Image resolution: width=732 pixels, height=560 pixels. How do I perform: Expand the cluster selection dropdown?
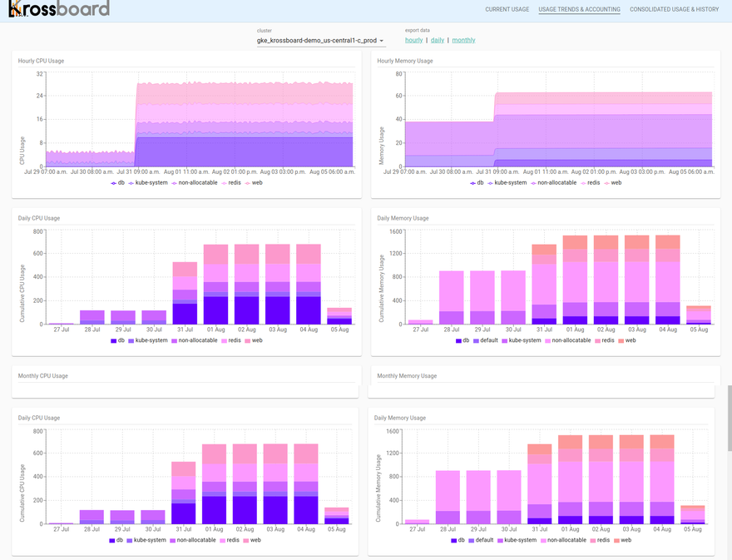[x=320, y=40]
